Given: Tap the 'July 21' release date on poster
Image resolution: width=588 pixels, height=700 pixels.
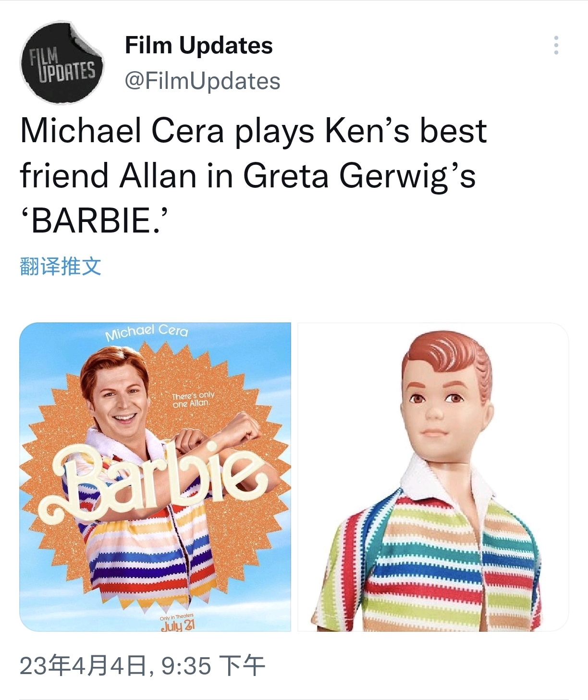Looking at the screenshot, I should (x=178, y=626).
